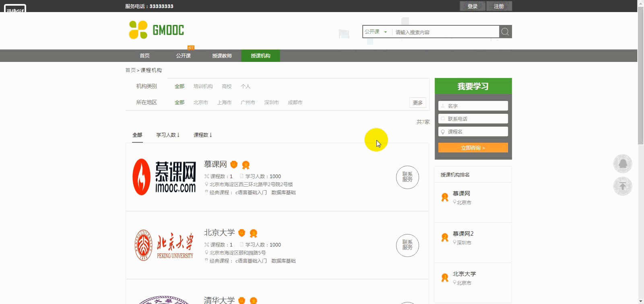Select the 全部 sort tab
This screenshot has height=304, width=644.
click(x=137, y=135)
